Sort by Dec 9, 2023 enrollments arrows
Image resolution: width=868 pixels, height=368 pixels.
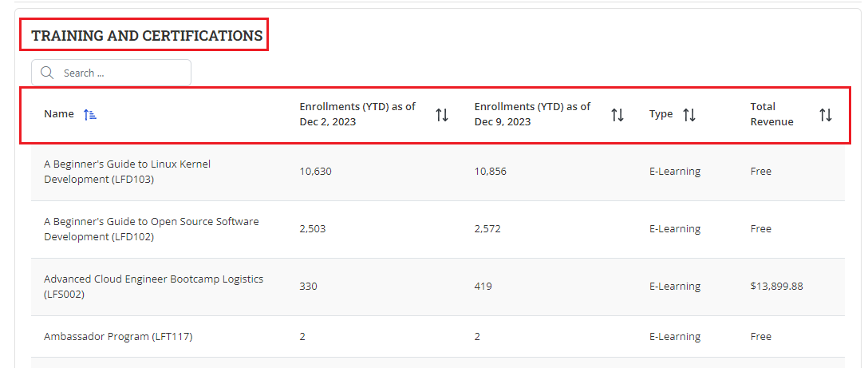click(x=617, y=115)
